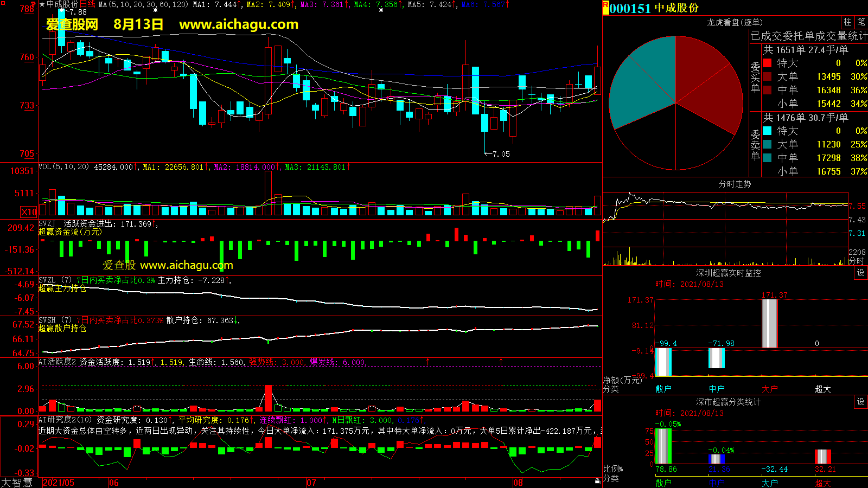Screen dimensions: 868x488
Task: Click the yellow R marker beside stock code
Action: [605, 5]
